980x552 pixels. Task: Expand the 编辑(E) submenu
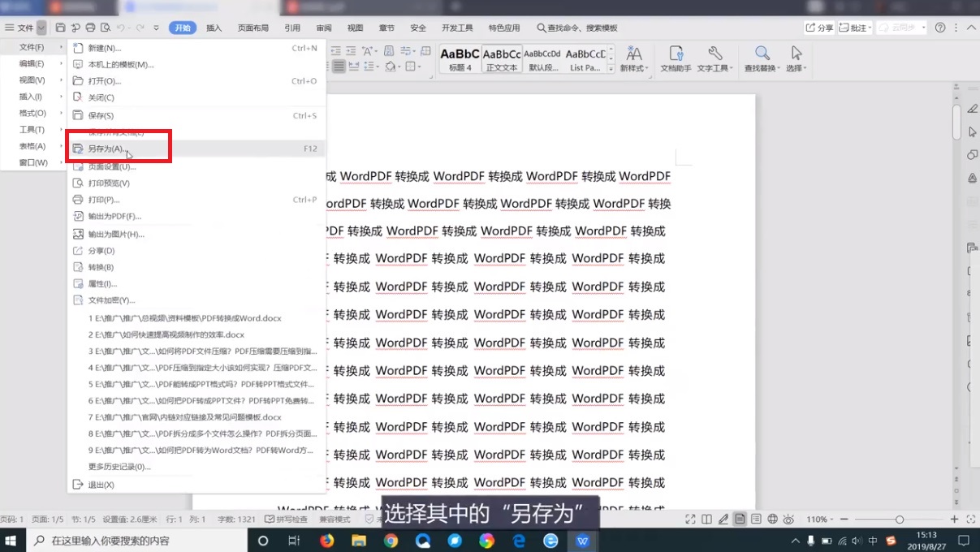[x=33, y=63]
